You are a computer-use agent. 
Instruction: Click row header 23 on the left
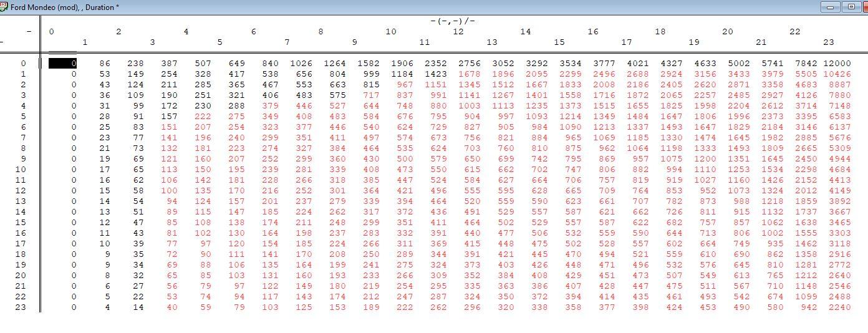[x=21, y=307]
